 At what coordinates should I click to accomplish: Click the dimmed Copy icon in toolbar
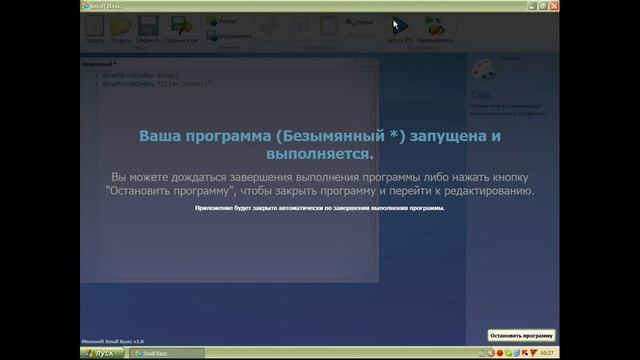point(299,26)
